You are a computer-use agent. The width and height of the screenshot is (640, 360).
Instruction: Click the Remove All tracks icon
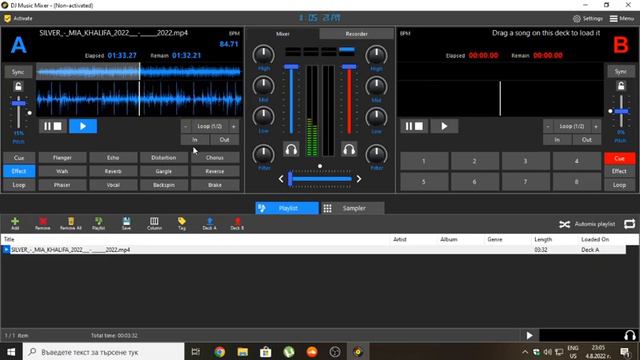tap(71, 223)
